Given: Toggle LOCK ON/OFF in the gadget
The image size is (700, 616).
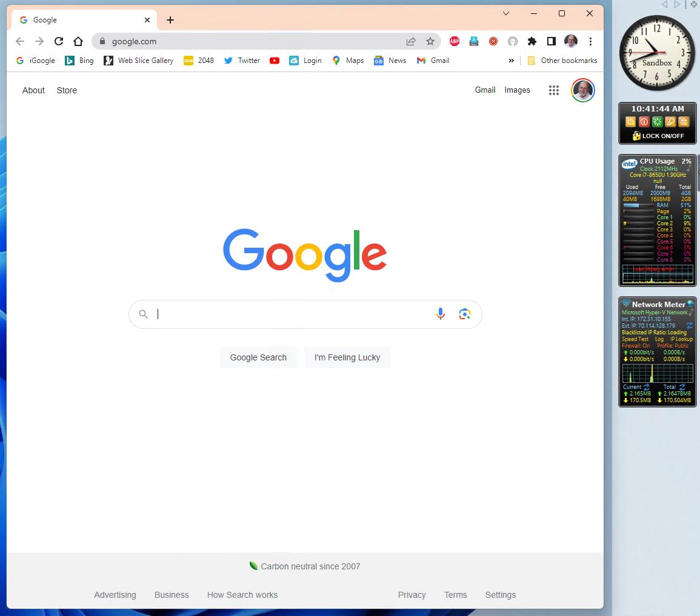Looking at the screenshot, I should [x=658, y=136].
